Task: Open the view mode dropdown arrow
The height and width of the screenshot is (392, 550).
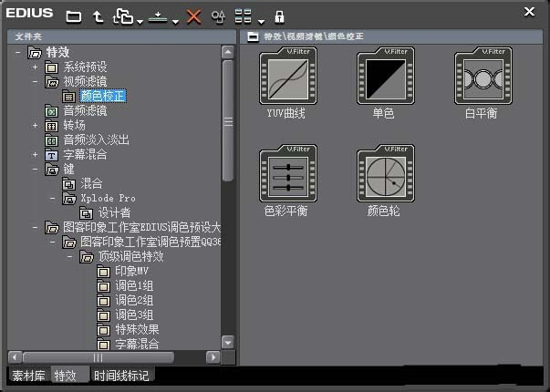Action: tap(261, 22)
